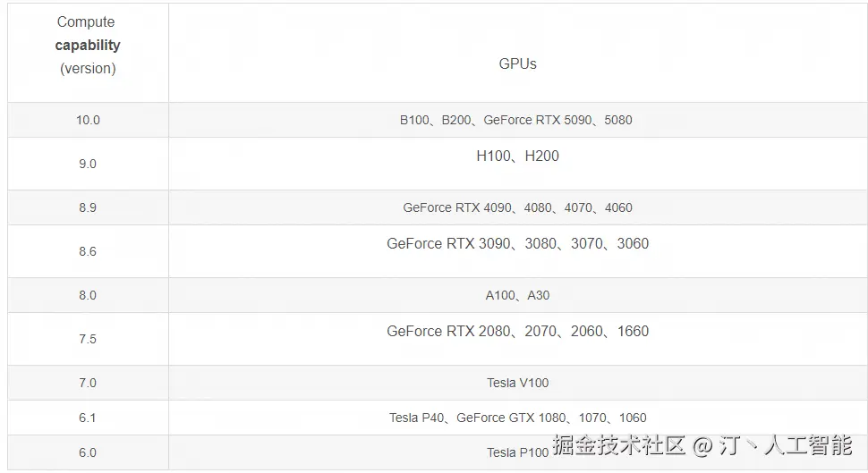Select the 7.0 version cell
868x473 pixels.
click(88, 383)
